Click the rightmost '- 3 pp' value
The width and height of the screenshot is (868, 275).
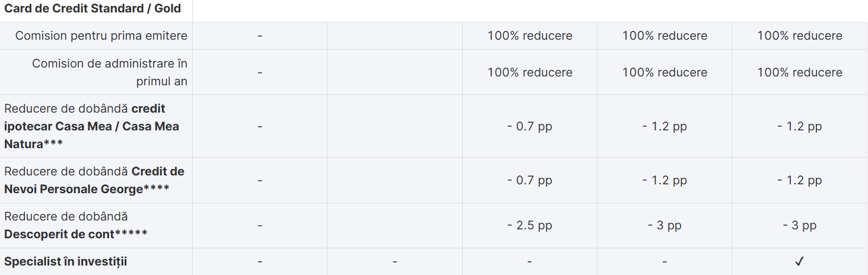tap(799, 225)
